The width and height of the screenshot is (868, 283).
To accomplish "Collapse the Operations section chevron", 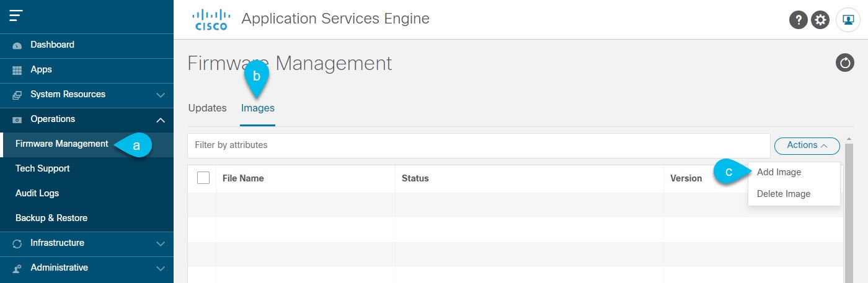I will click(x=161, y=120).
